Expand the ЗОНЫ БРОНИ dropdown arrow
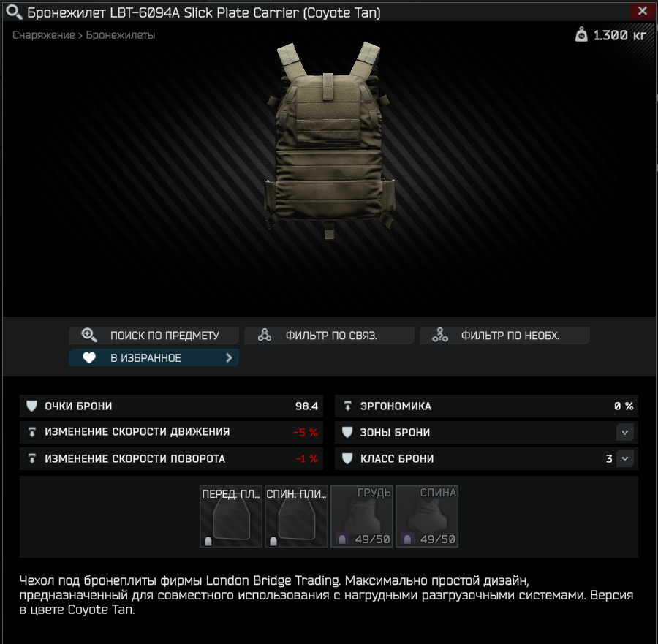The height and width of the screenshot is (644, 658). tap(625, 433)
